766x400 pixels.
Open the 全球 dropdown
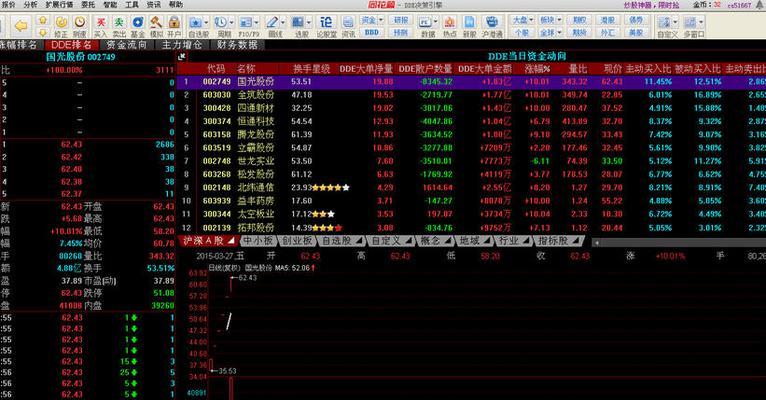coord(550,32)
